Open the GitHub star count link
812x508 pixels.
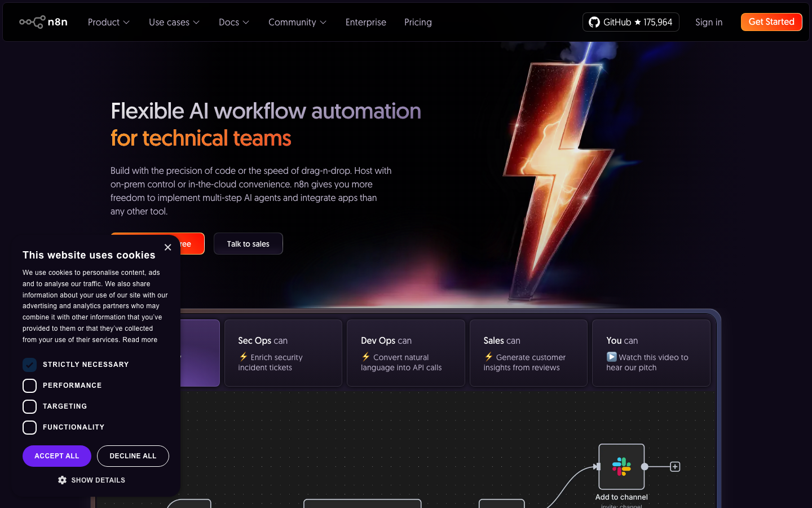[630, 22]
